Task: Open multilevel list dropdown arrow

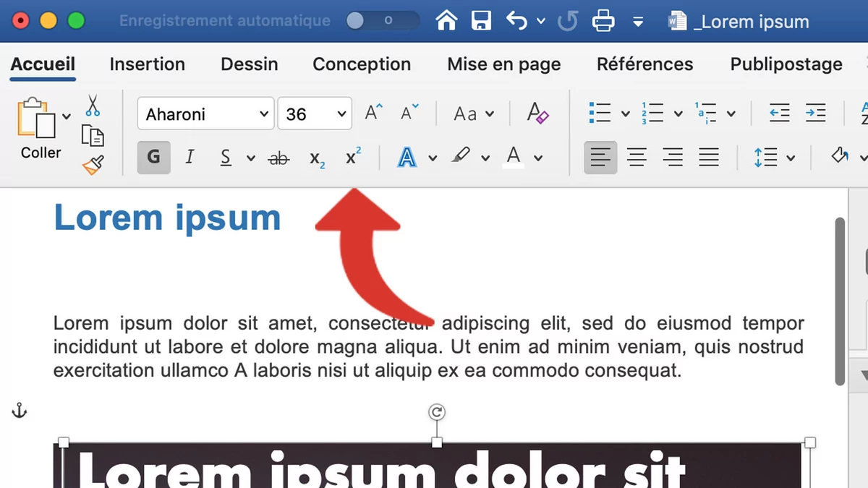Action: 731,114
